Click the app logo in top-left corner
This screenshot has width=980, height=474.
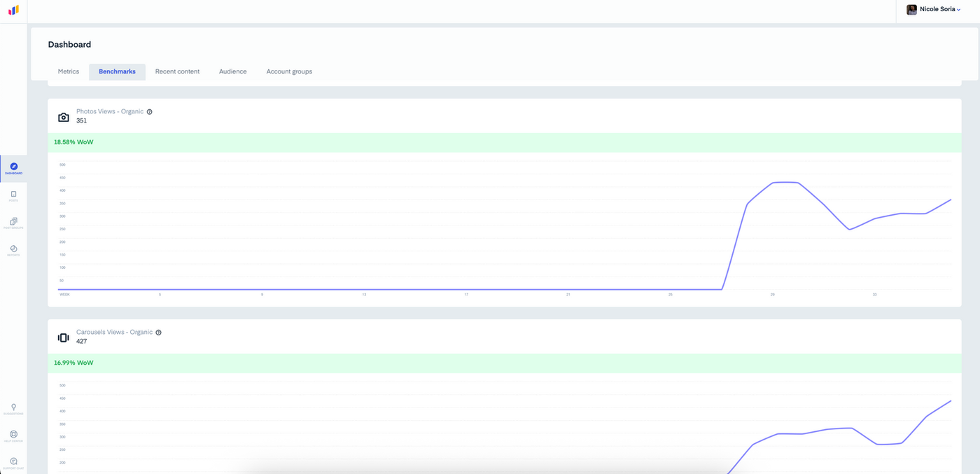click(13, 11)
